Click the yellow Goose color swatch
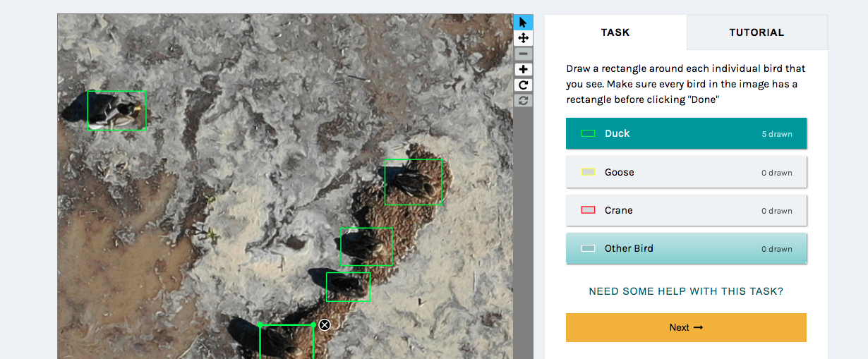This screenshot has height=359, width=868. click(x=588, y=172)
